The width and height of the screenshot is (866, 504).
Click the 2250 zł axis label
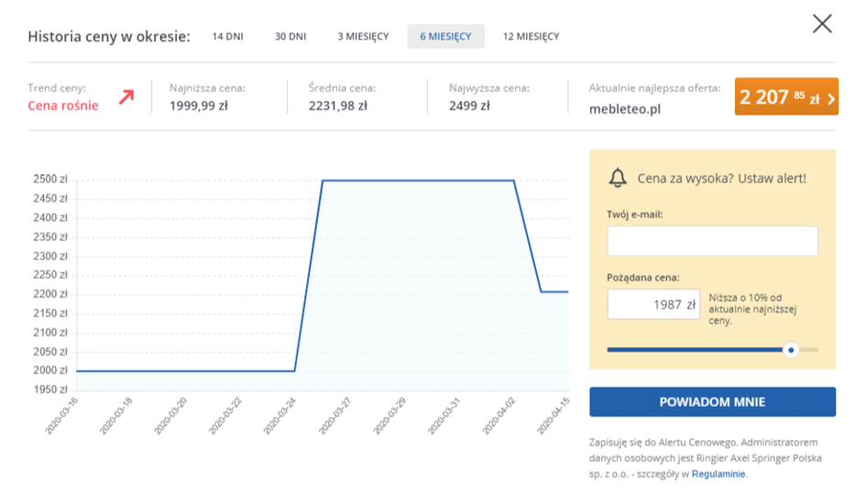point(50,275)
